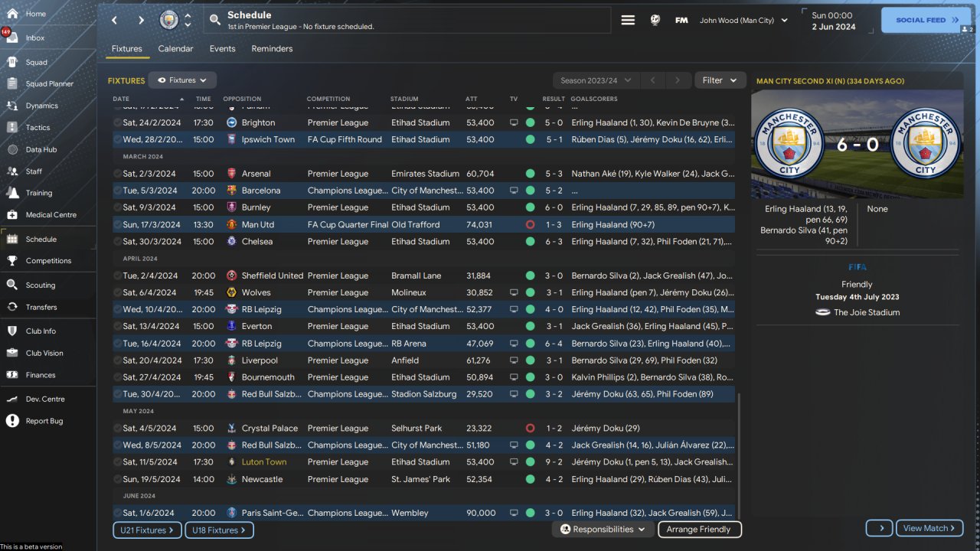The height and width of the screenshot is (551, 980).
Task: Toggle the circle on the Burnley fixture row
Action: point(118,207)
